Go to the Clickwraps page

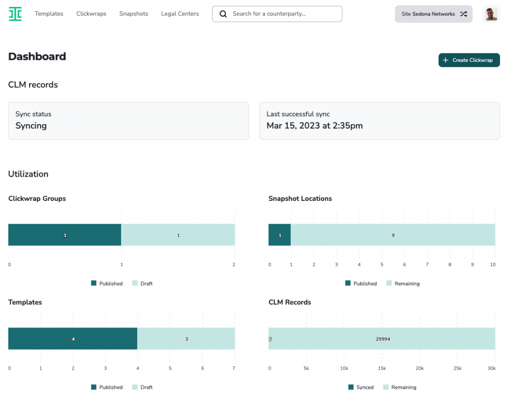[91, 14]
